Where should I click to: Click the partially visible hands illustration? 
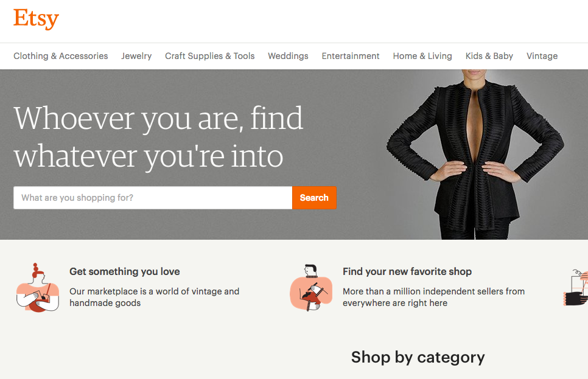point(576,287)
